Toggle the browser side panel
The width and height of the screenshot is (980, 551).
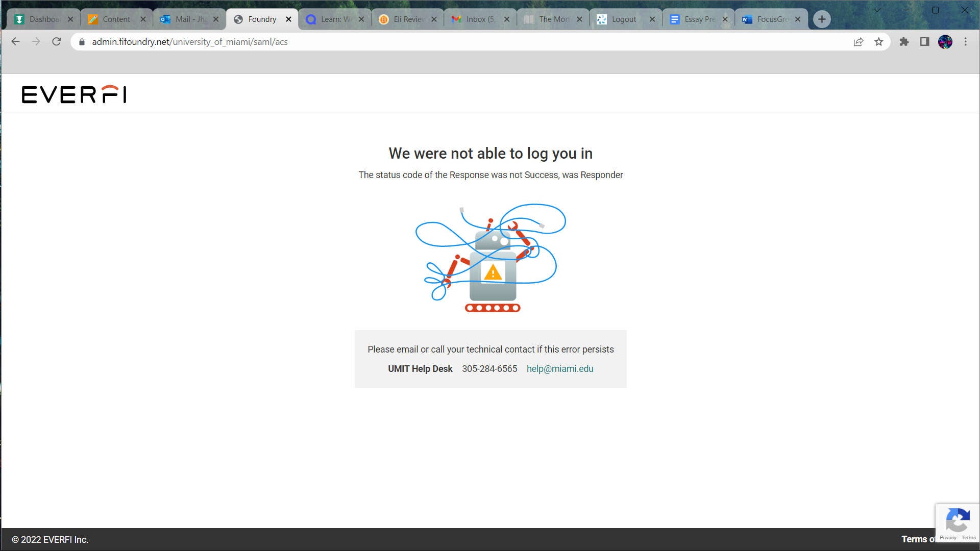pyautogui.click(x=924, y=42)
